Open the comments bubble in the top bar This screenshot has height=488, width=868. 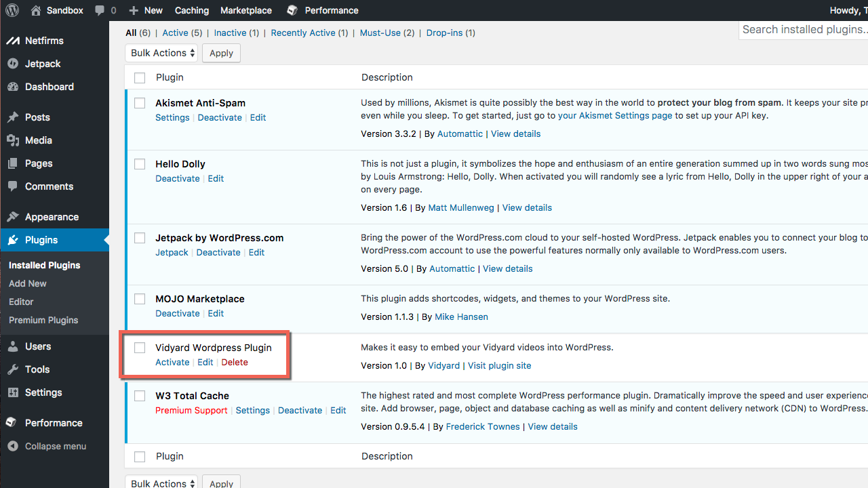pos(100,10)
